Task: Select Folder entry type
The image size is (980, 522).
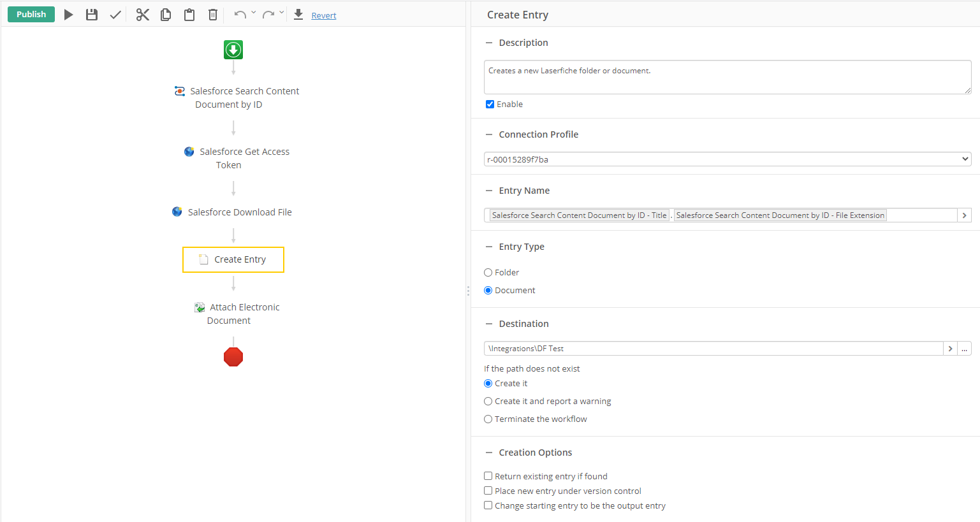Action: tap(488, 273)
